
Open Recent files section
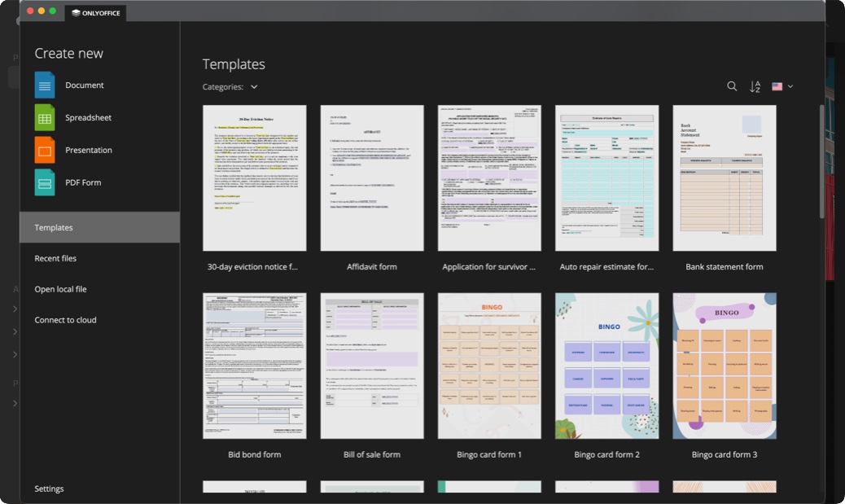[55, 258]
